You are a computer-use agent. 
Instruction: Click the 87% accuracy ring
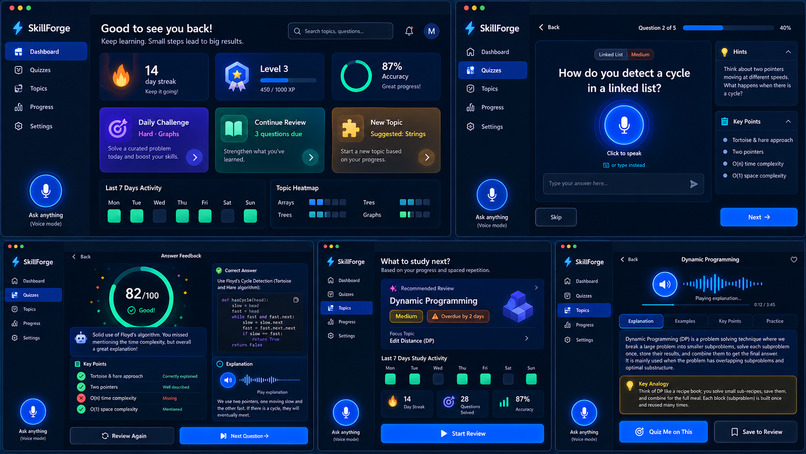356,76
